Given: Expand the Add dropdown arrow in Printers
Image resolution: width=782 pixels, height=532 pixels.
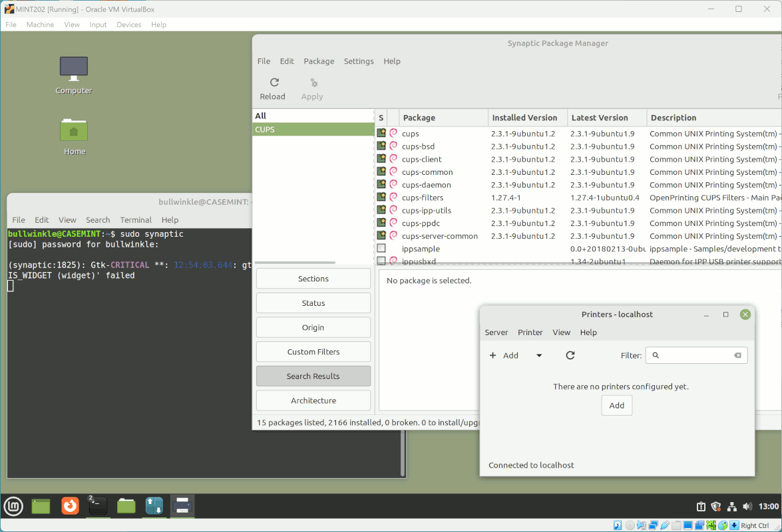Looking at the screenshot, I should click(539, 356).
